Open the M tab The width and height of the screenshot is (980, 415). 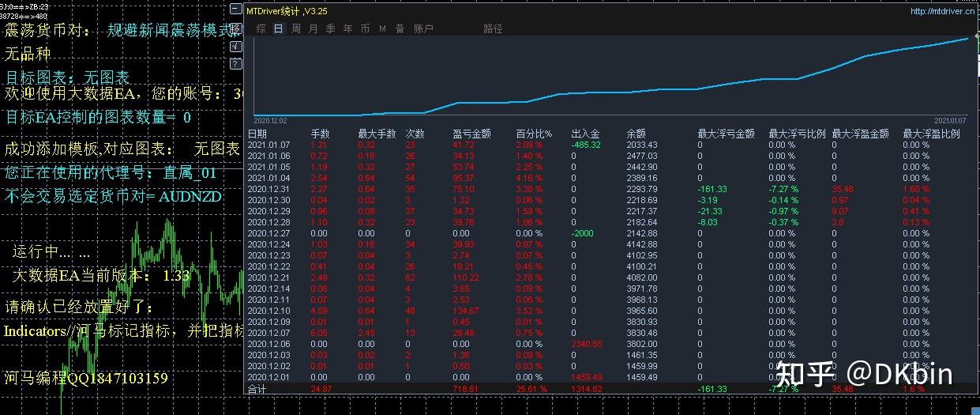[x=382, y=28]
